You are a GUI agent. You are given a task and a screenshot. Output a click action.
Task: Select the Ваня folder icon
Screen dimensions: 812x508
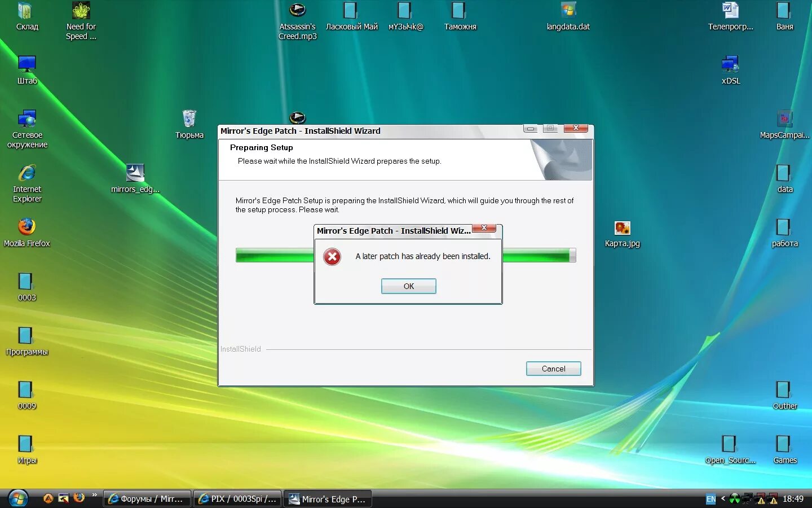(x=784, y=16)
